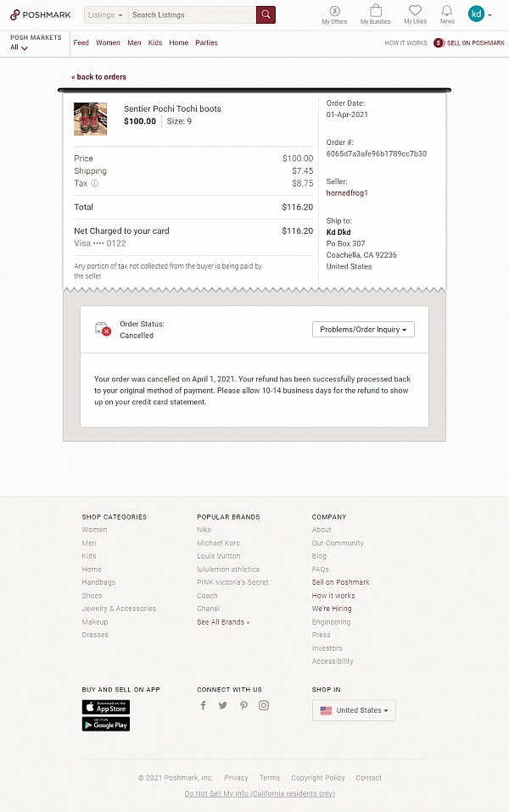
Task: Open the Instagram social icon
Action: click(263, 704)
